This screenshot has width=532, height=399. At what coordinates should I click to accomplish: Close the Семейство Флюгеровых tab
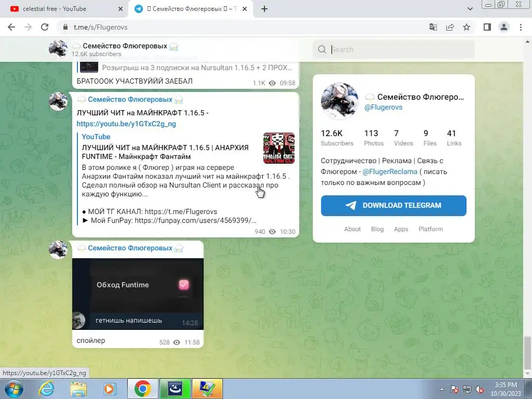tap(245, 9)
